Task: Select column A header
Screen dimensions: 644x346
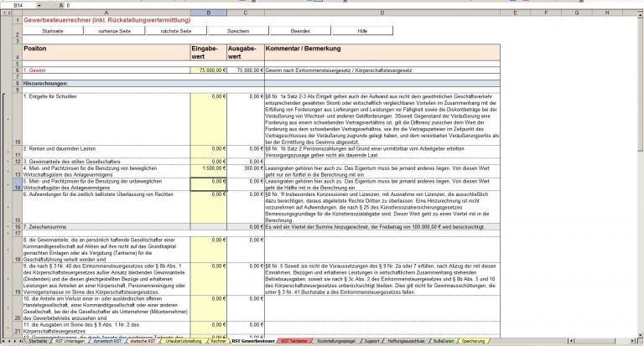Action: pos(106,13)
